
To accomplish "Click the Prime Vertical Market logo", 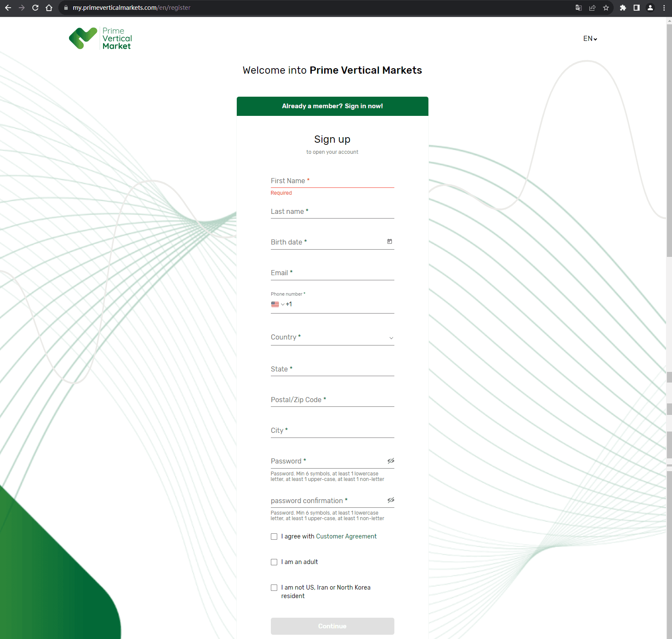I will [x=101, y=38].
